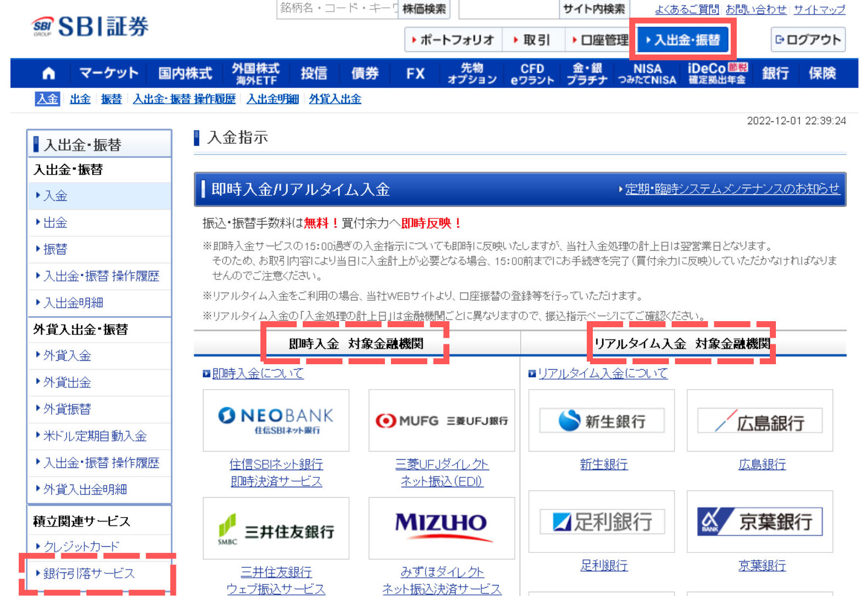Open 投信 in the navigation bar
Screen dimensions: 868x596
(x=314, y=73)
